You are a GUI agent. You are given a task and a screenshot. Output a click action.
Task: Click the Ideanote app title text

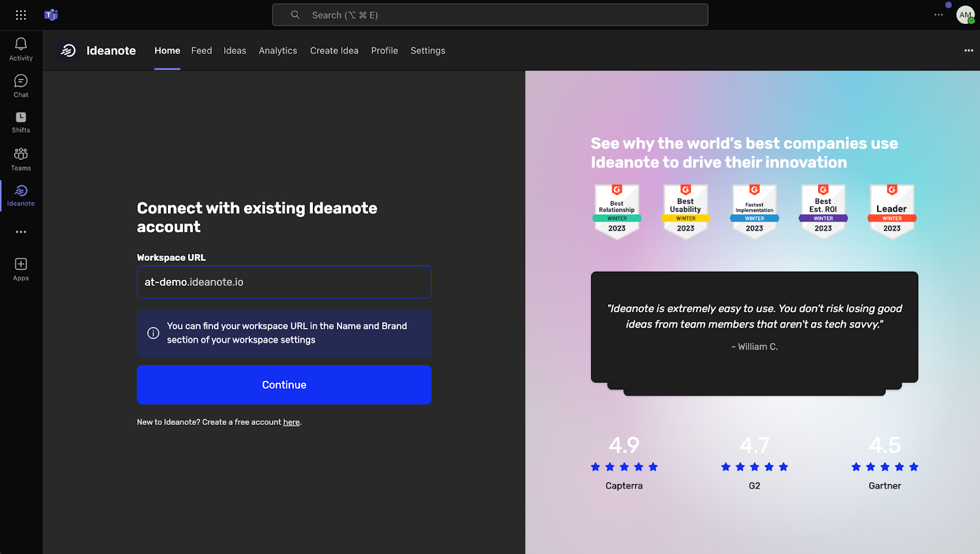(x=111, y=51)
